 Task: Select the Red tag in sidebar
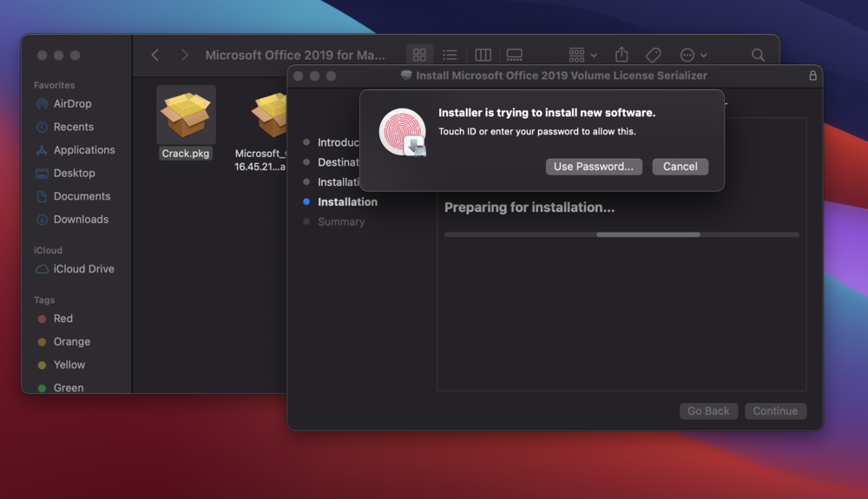pyautogui.click(x=62, y=318)
